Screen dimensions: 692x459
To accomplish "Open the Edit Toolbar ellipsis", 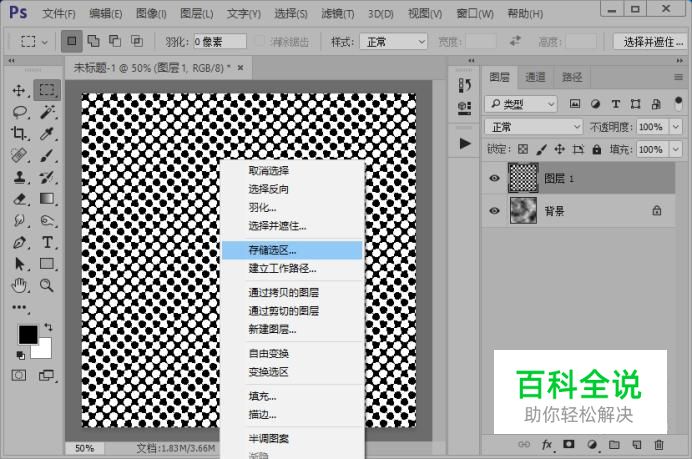I will point(19,307).
